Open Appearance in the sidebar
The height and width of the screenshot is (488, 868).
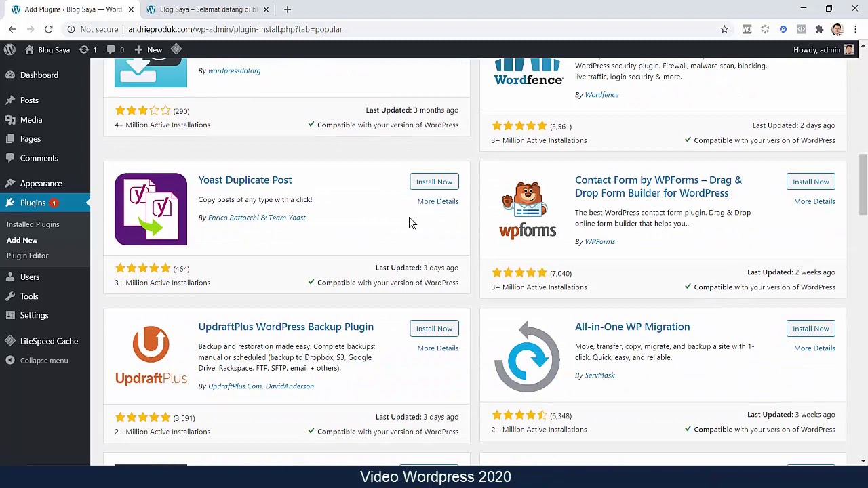(x=41, y=184)
